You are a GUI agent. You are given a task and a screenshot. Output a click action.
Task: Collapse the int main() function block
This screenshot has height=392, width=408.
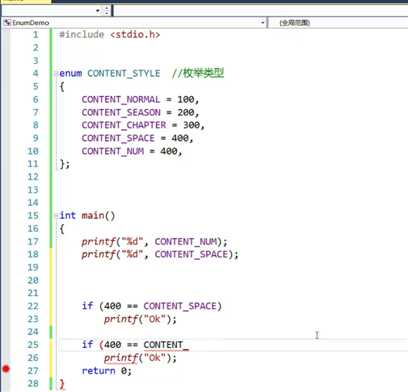pyautogui.click(x=56, y=216)
